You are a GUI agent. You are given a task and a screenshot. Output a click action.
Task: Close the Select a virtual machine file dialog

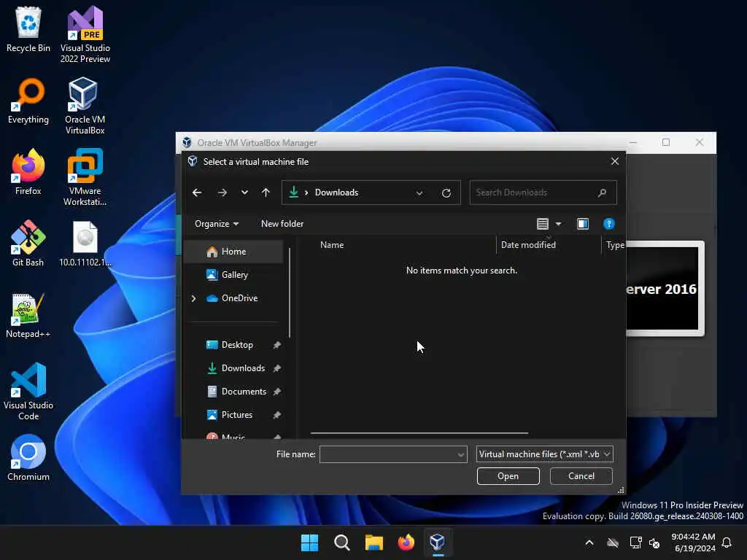click(x=614, y=161)
